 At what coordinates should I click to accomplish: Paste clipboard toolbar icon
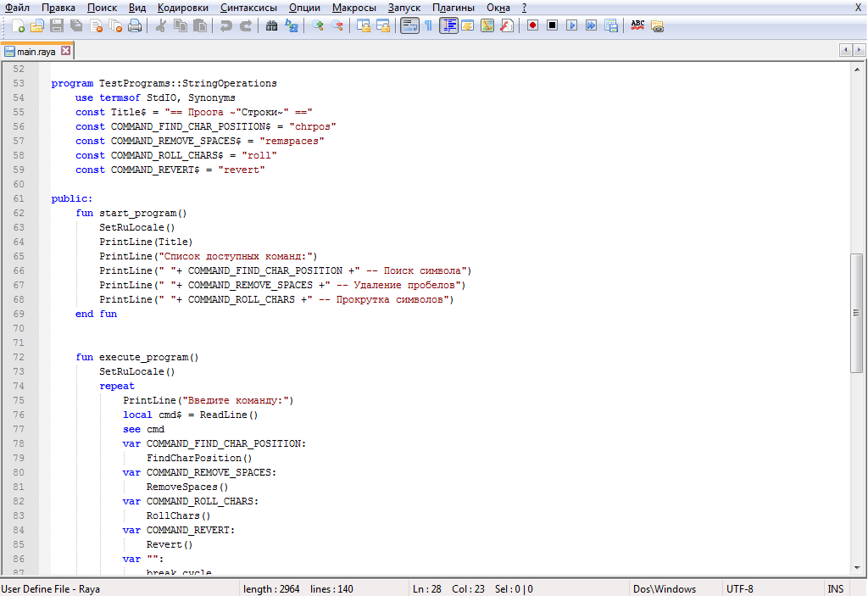(x=200, y=25)
